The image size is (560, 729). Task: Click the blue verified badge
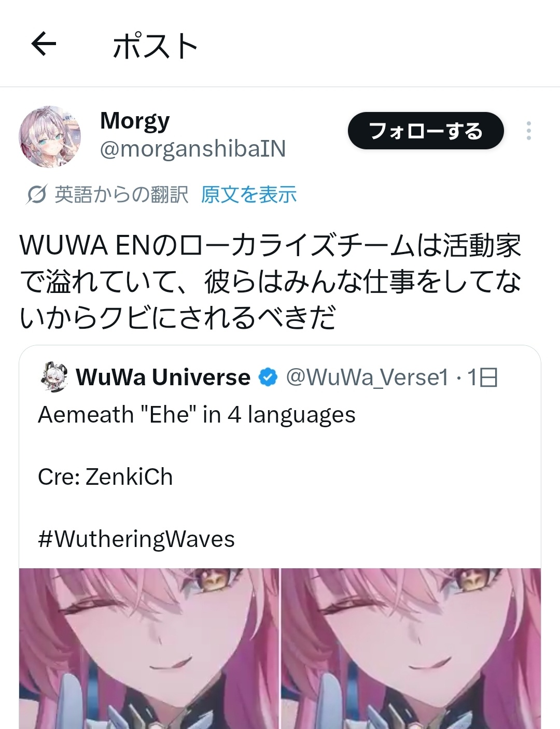point(268,377)
